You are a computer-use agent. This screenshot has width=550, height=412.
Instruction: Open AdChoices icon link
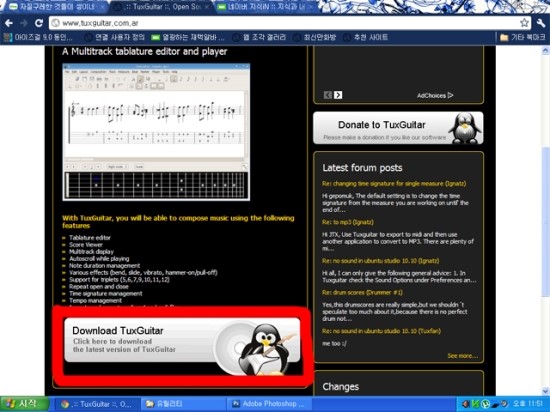[435, 95]
